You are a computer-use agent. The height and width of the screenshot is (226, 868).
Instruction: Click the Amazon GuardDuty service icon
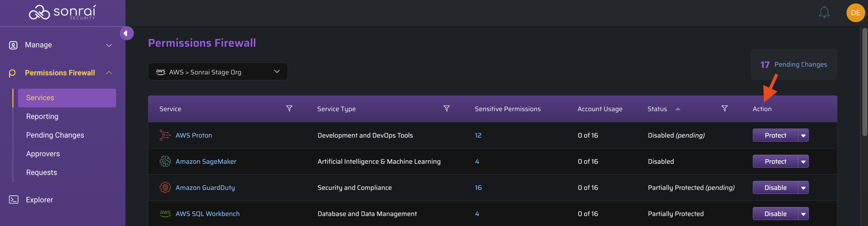(x=165, y=188)
